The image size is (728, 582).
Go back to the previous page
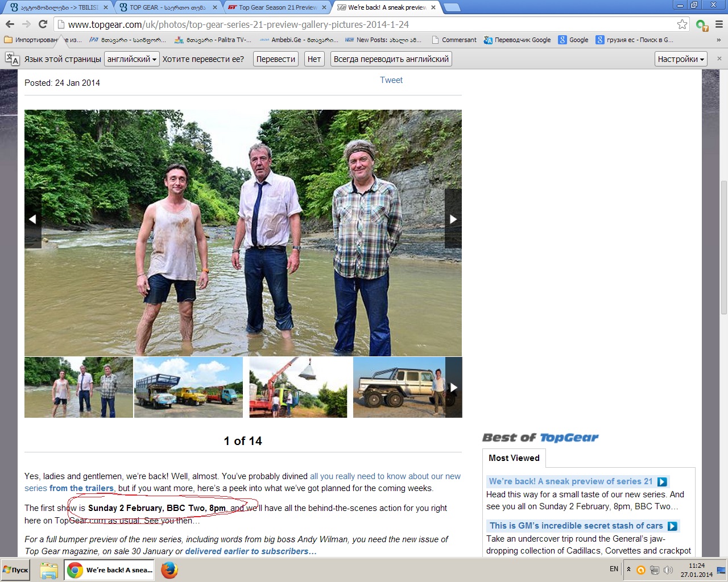pos(10,24)
